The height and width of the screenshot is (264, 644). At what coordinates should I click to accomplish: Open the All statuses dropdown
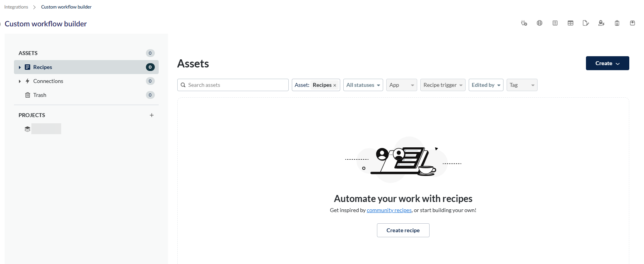[363, 85]
